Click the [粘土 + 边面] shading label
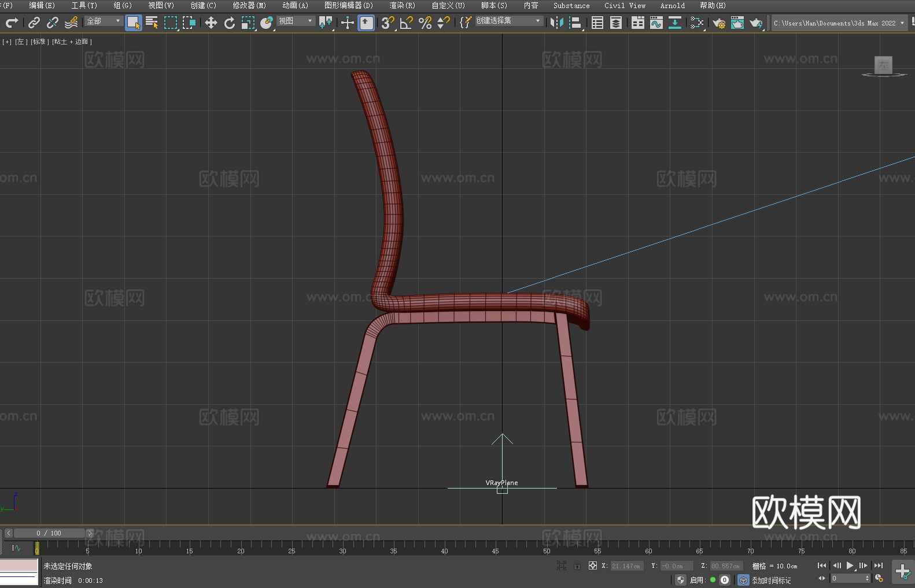Screen dimensions: 915x588 point(72,42)
